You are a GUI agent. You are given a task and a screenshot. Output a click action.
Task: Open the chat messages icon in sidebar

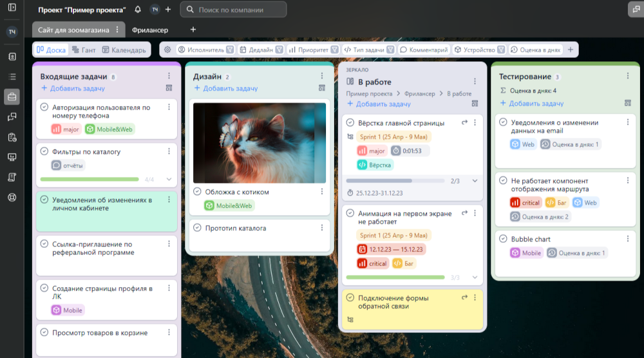tap(12, 117)
